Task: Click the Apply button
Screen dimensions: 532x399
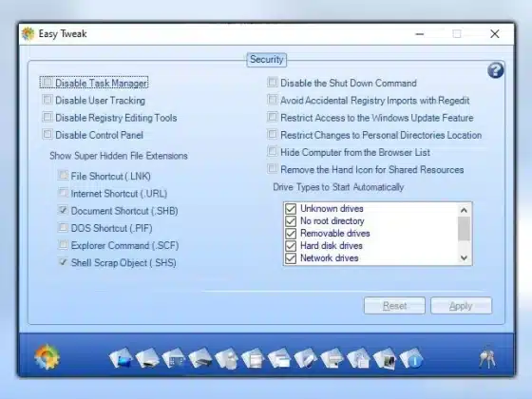Action: point(461,306)
